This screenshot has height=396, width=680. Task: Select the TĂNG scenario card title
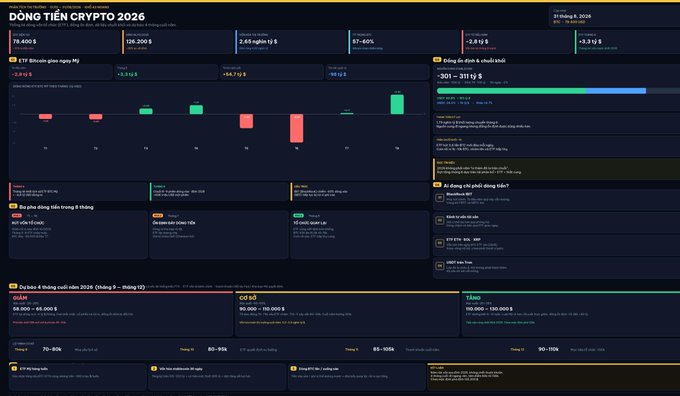(x=473, y=298)
